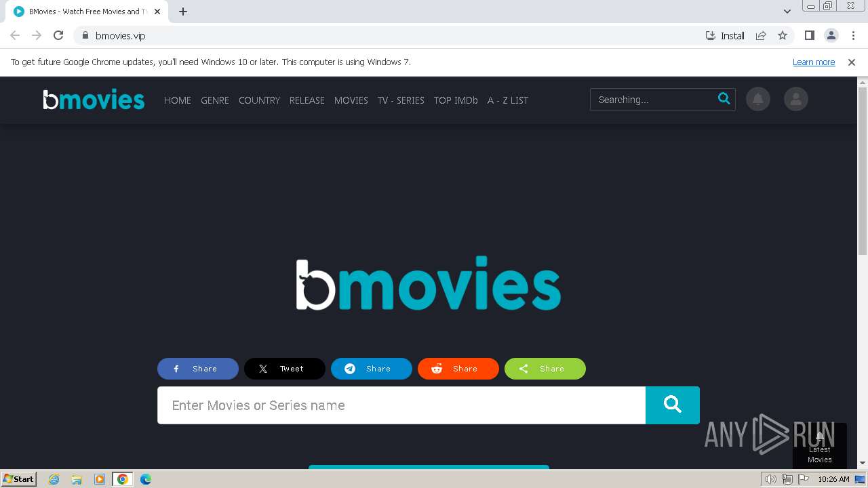This screenshot has height=488, width=868.
Task: Click the header search magnifier icon
Action: click(724, 99)
